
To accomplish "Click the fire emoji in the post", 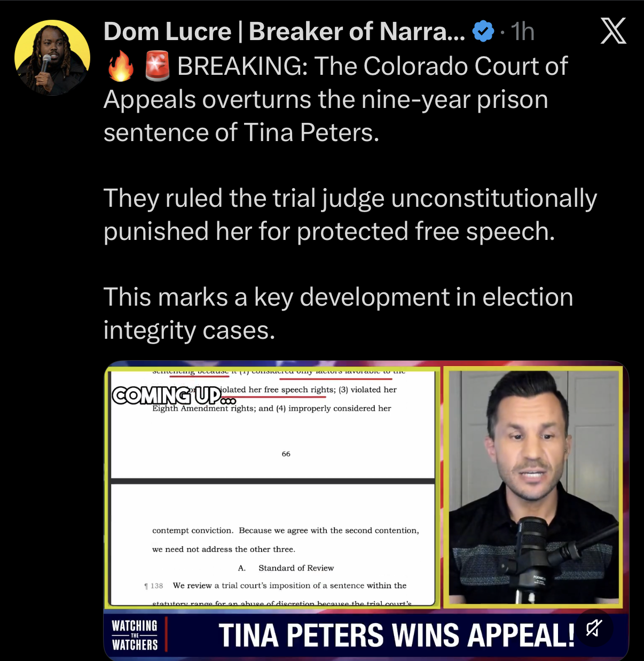I will (x=121, y=66).
